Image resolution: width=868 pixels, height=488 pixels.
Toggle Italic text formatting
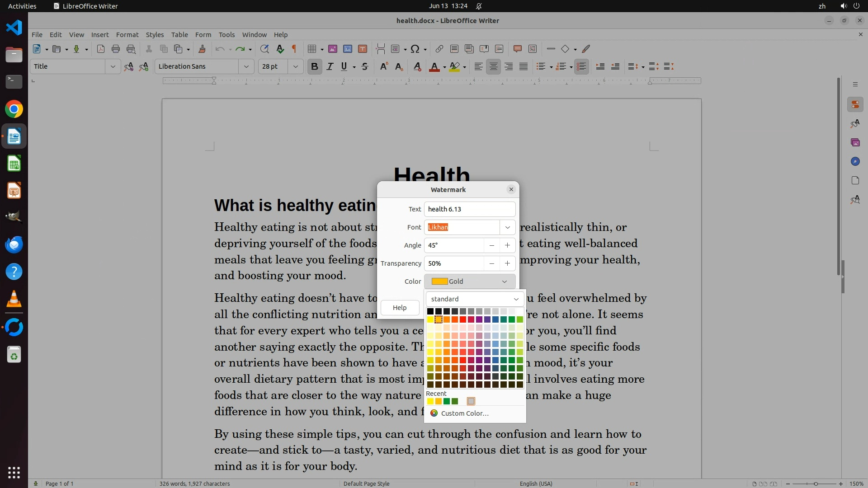pos(330,67)
